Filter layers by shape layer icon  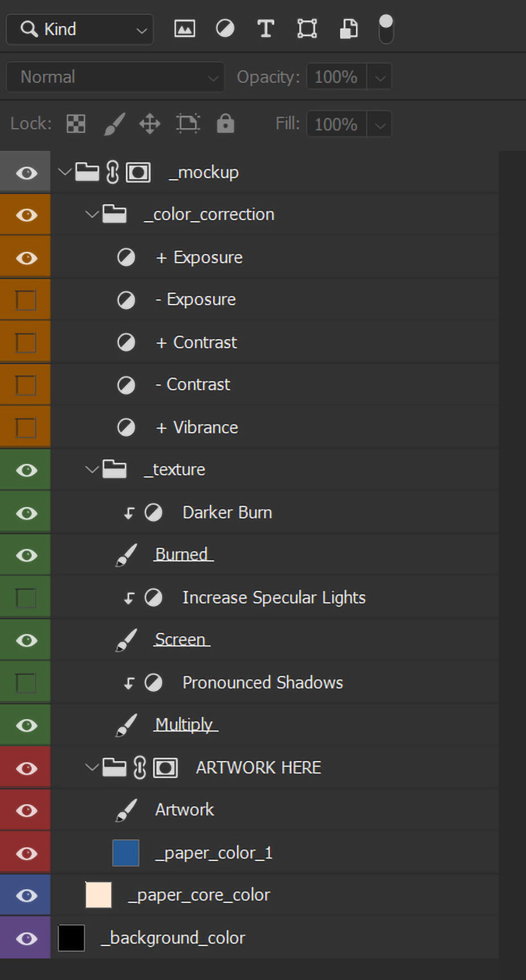tap(307, 28)
